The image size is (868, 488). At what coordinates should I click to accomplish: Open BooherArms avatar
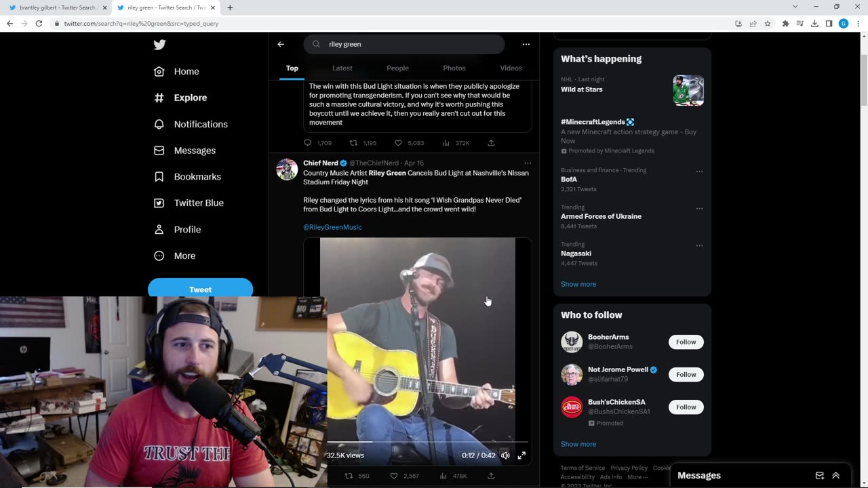click(572, 342)
